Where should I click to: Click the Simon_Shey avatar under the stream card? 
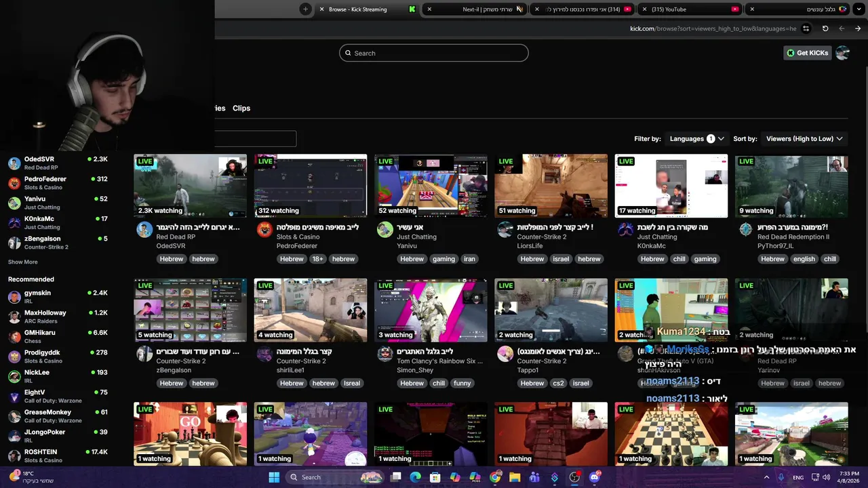385,353
